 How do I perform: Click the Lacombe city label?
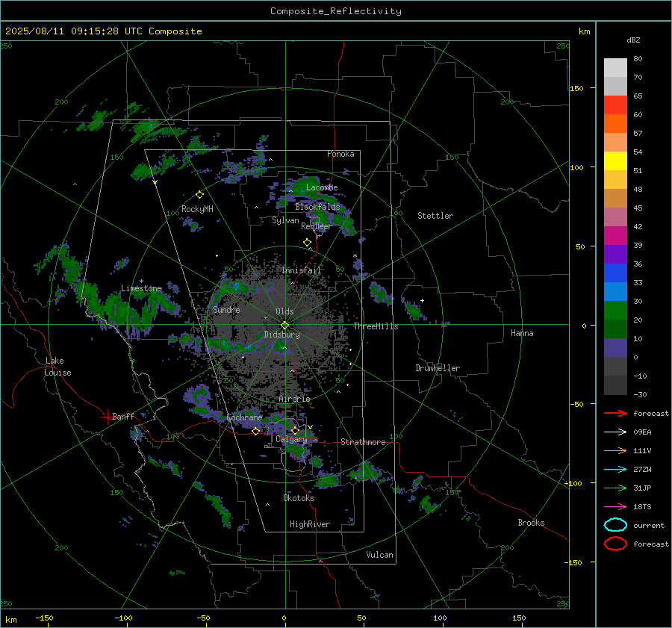322,187
